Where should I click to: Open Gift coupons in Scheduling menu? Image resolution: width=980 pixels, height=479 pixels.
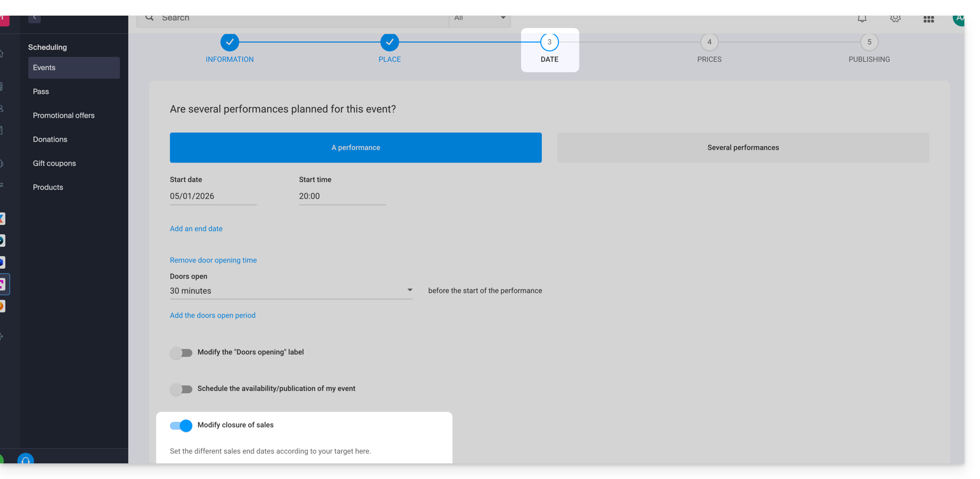[x=54, y=163]
